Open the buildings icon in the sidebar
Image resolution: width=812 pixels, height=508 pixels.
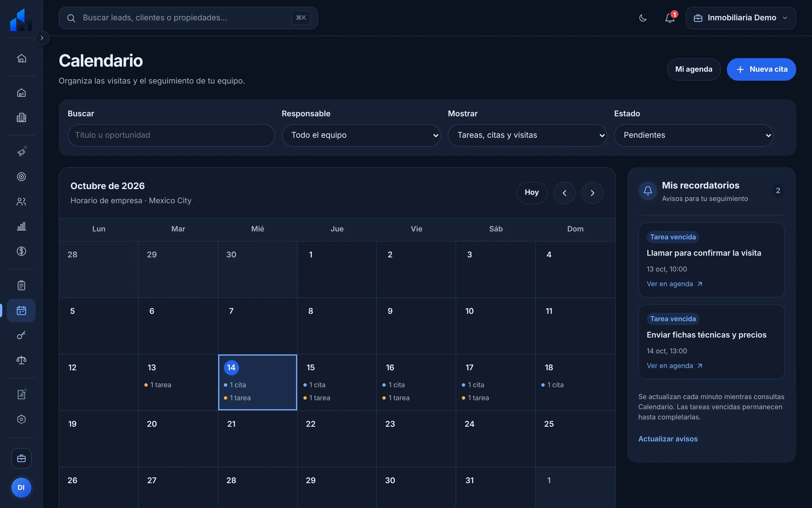tap(21, 118)
